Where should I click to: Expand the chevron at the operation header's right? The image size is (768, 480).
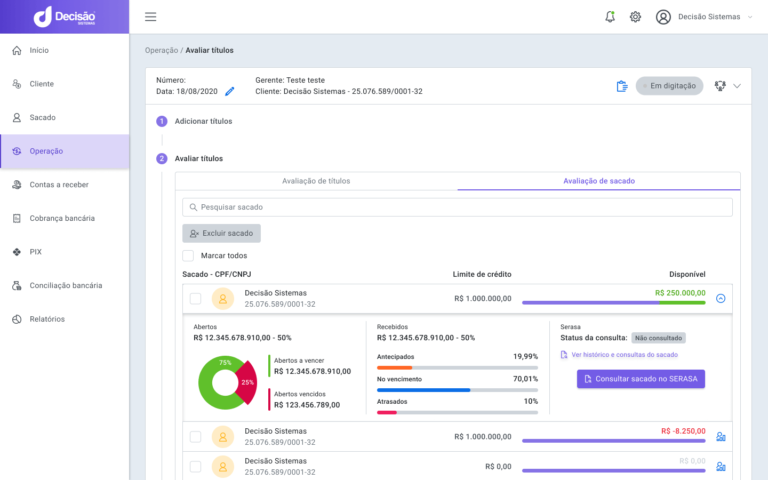[x=738, y=86]
